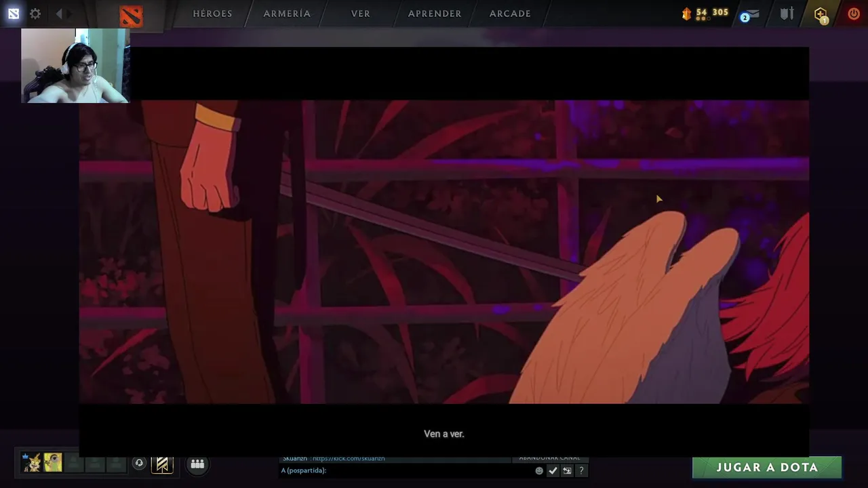Switch to the VER tab
This screenshot has width=868, height=488.
361,14
